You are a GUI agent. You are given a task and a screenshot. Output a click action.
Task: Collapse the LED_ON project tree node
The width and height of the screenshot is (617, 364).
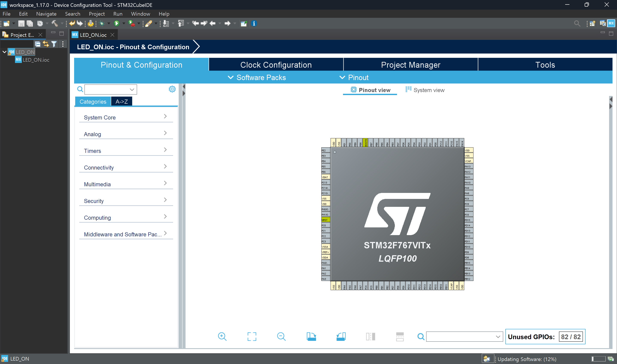coord(4,52)
